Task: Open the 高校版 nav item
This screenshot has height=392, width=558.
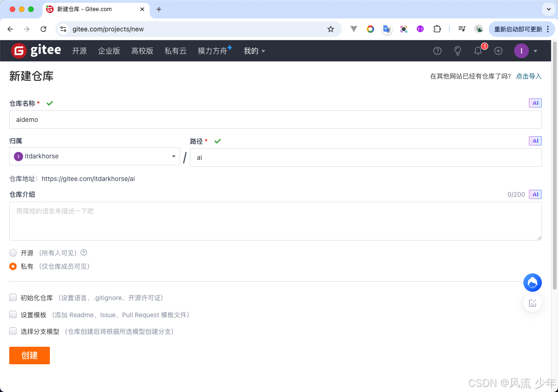Action: [142, 51]
